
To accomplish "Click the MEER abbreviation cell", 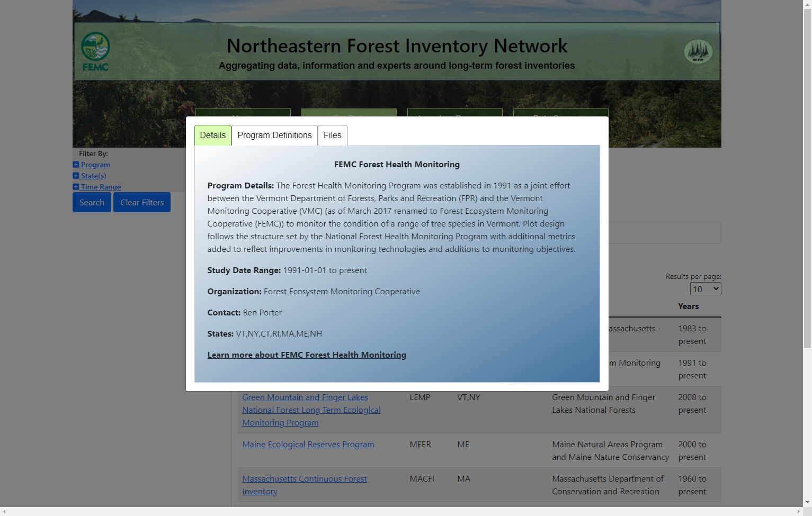I will pos(420,445).
